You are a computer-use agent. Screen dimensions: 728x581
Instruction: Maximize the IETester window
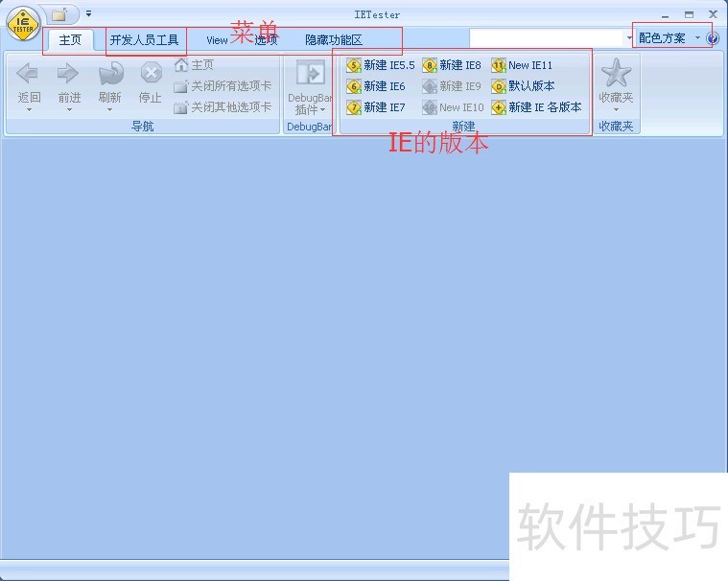[x=689, y=14]
